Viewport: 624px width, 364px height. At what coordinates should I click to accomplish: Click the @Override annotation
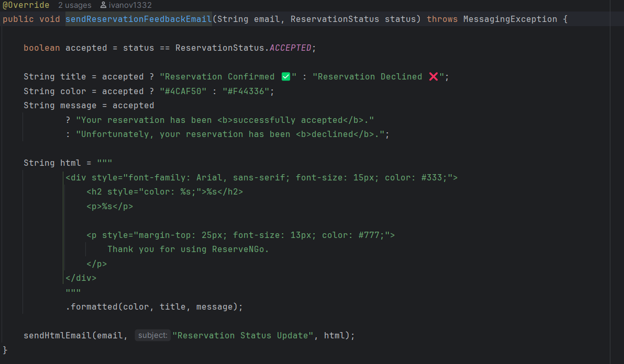(26, 5)
